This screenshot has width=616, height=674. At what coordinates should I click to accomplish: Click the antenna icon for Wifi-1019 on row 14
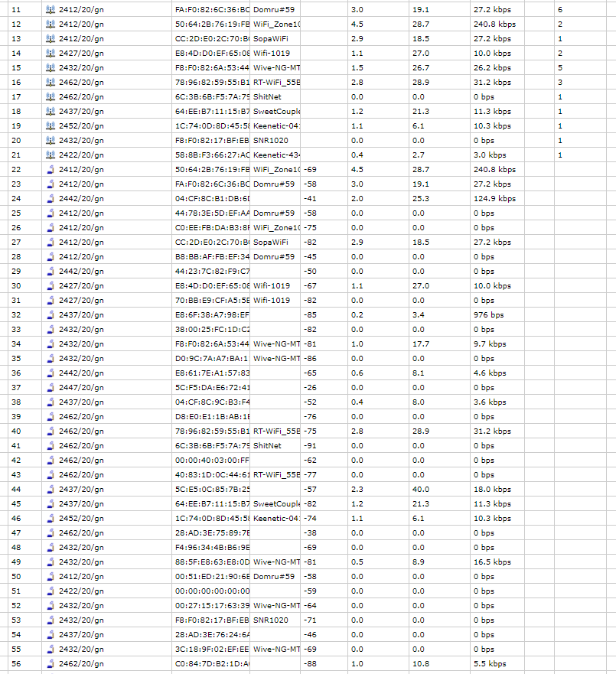[48, 54]
